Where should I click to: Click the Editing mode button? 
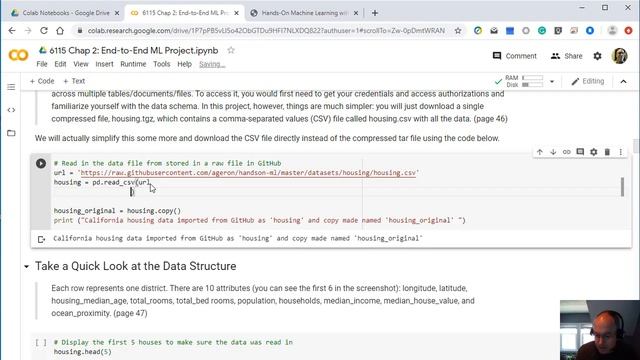click(x=588, y=81)
